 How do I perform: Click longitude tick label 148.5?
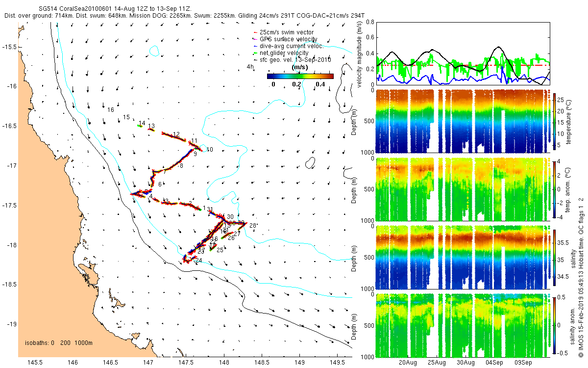[x=262, y=363]
